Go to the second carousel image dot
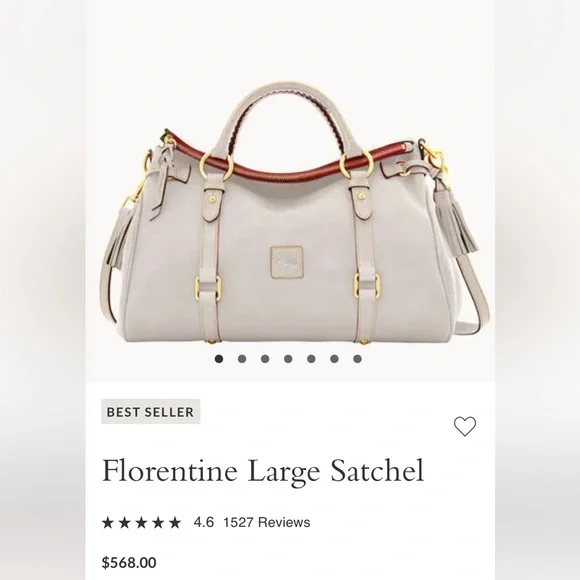 (x=242, y=359)
